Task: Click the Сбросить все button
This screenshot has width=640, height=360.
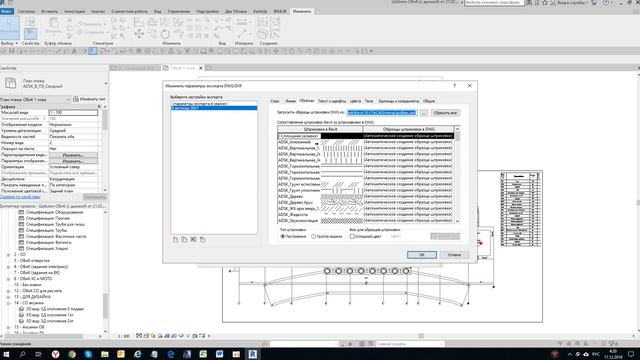Action: [x=445, y=113]
